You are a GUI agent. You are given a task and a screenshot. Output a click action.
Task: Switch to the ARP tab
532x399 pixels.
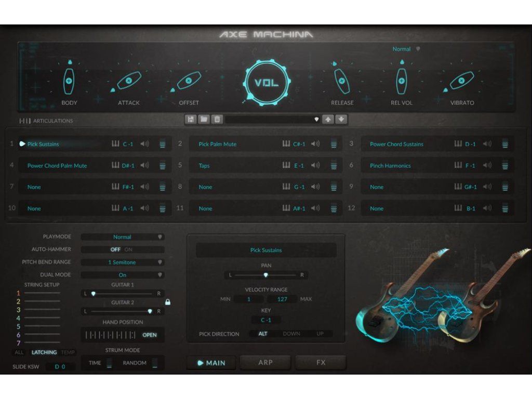click(x=265, y=363)
